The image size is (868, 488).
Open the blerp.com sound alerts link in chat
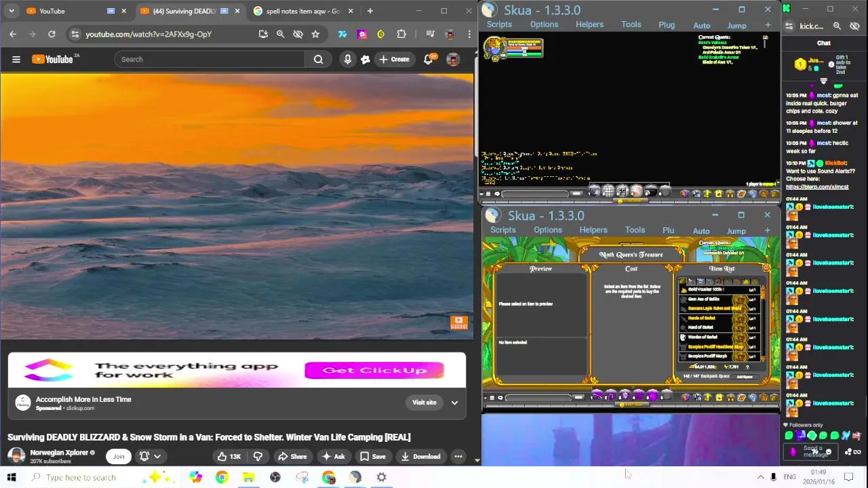tap(816, 187)
